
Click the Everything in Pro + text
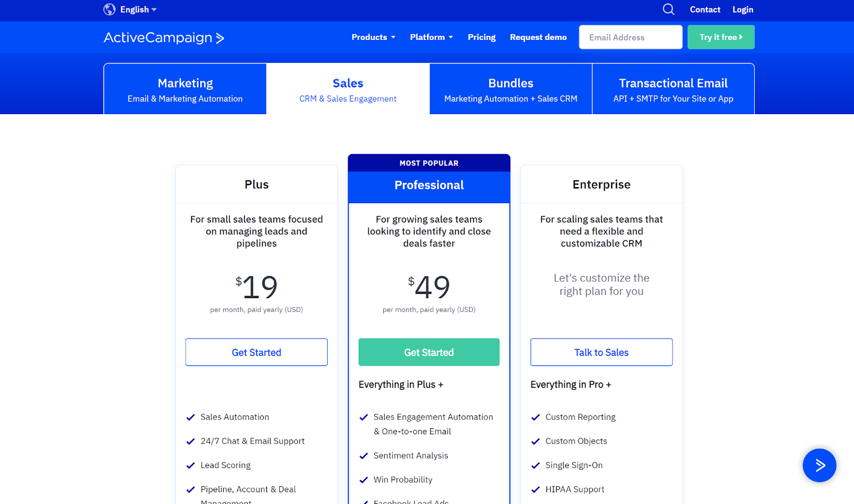(x=571, y=385)
